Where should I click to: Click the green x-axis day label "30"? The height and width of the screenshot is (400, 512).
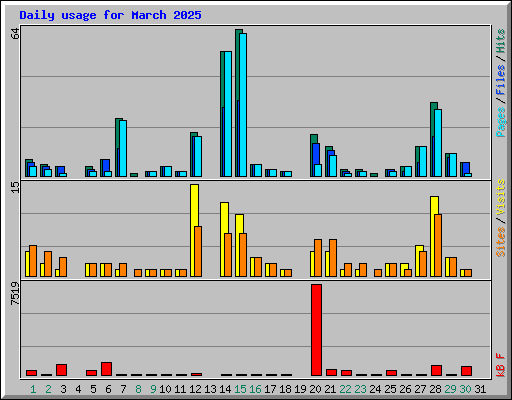point(465,389)
